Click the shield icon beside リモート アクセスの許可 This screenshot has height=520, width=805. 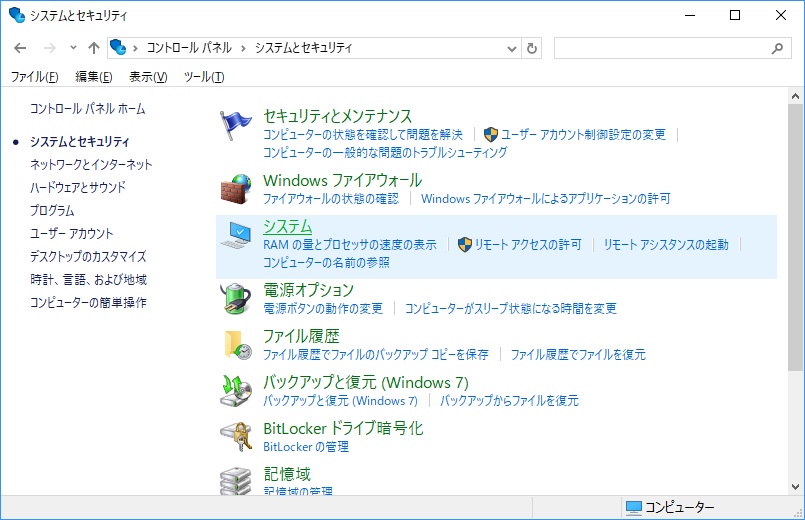point(465,245)
